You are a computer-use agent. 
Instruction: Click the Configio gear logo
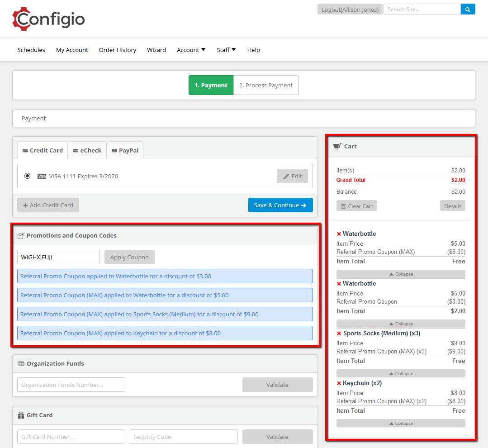coord(21,19)
